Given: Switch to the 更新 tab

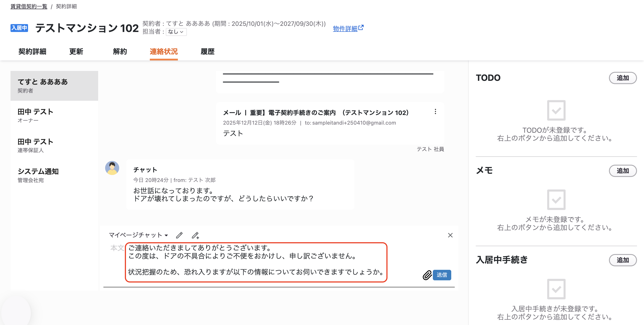Looking at the screenshot, I should [76, 51].
